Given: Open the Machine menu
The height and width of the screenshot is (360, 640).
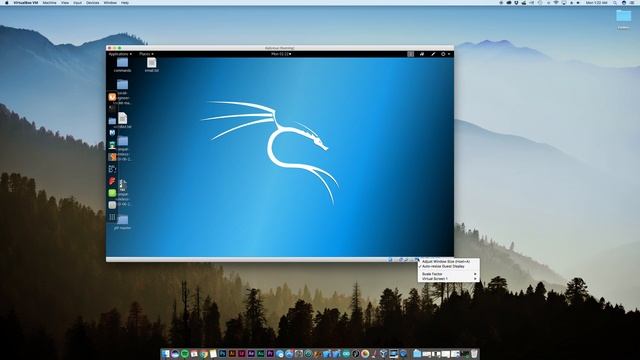Looking at the screenshot, I should pos(49,2).
